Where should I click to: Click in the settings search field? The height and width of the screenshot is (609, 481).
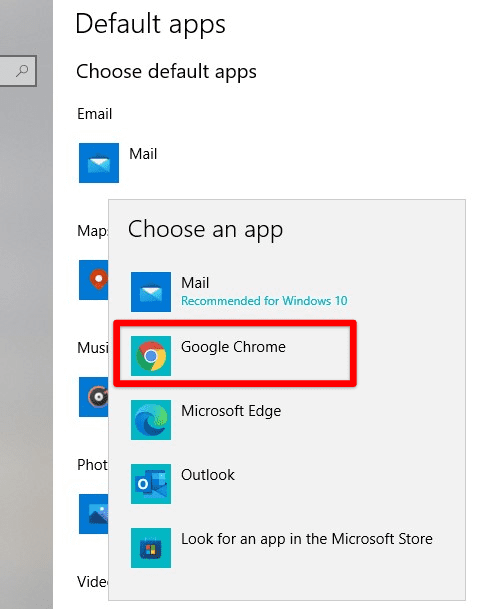click(18, 71)
